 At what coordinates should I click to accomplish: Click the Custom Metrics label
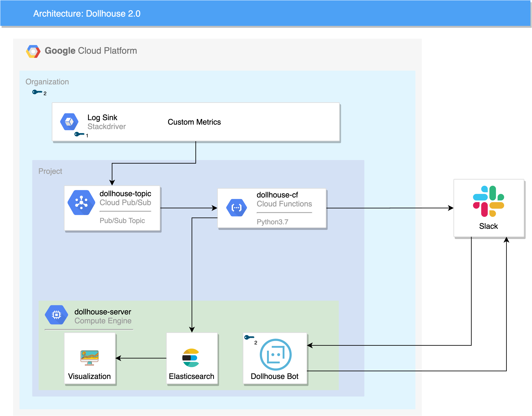point(194,122)
